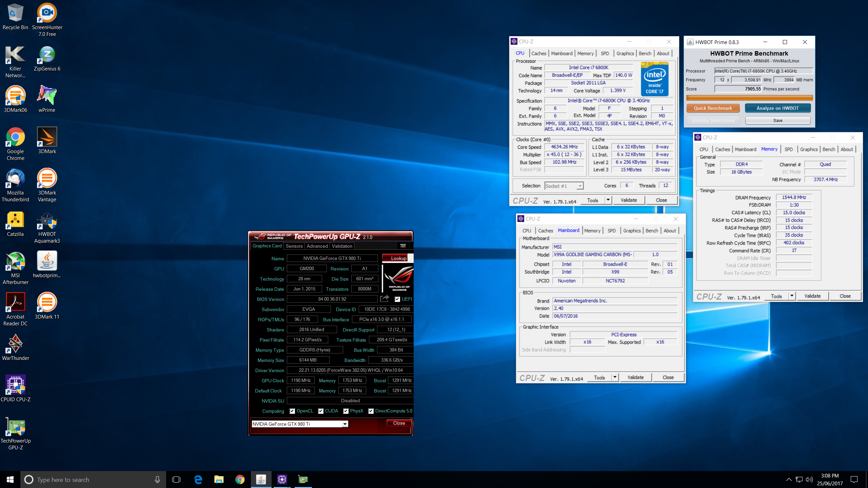868x488 pixels.
Task: Open Mozilla Thunderbird desktop icon
Action: [x=15, y=186]
